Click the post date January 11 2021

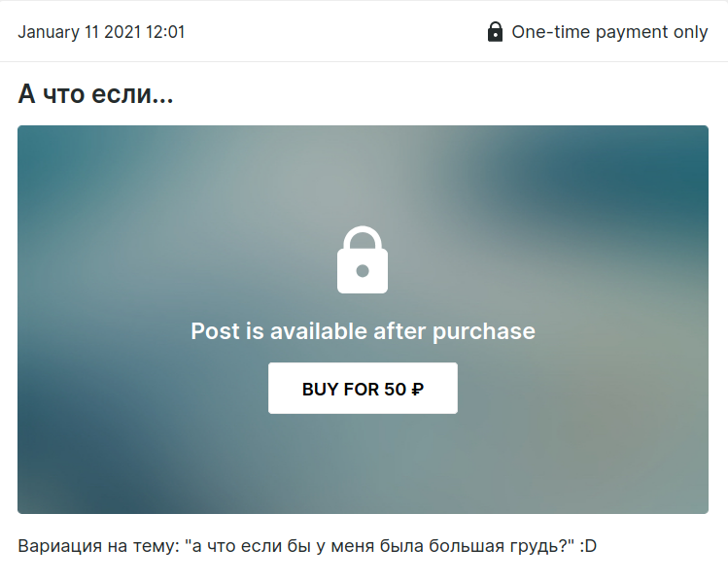point(80,32)
